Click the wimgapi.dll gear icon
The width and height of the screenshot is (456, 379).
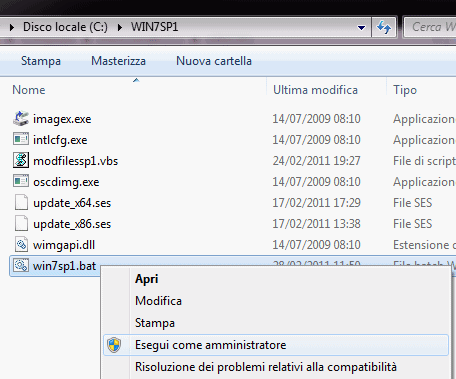click(21, 244)
